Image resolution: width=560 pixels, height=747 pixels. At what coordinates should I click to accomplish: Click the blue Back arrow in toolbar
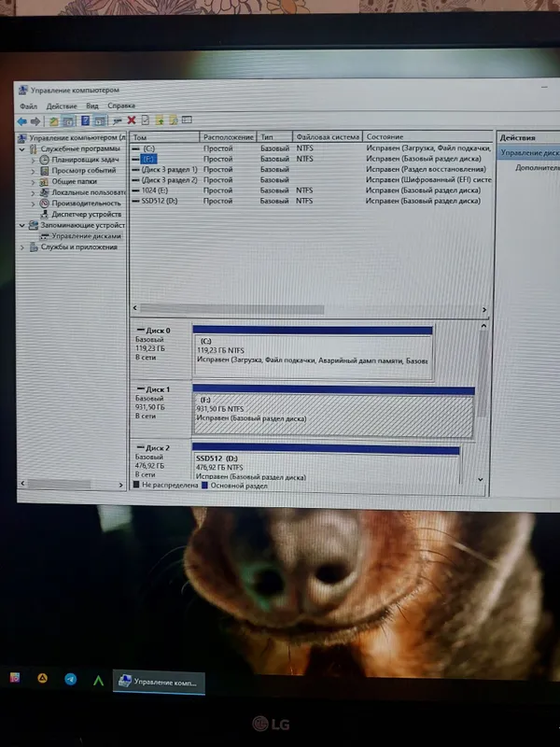(21, 121)
